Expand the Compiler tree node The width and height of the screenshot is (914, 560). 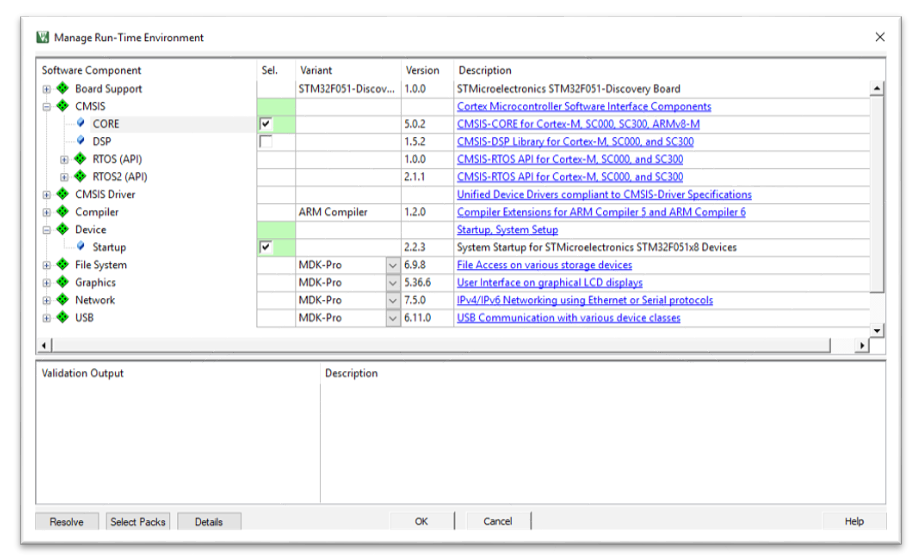(x=47, y=212)
